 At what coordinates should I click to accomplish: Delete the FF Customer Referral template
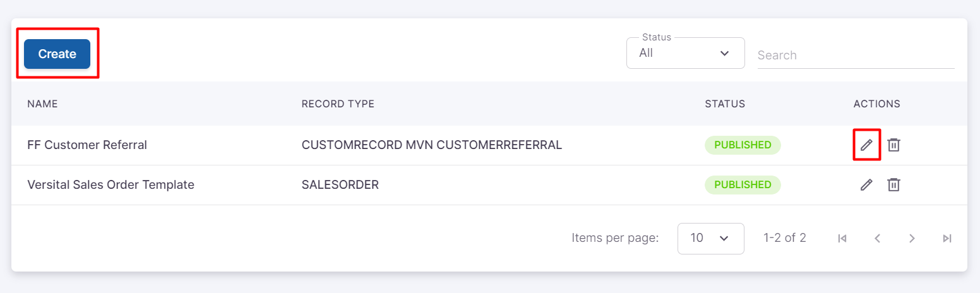coord(893,145)
